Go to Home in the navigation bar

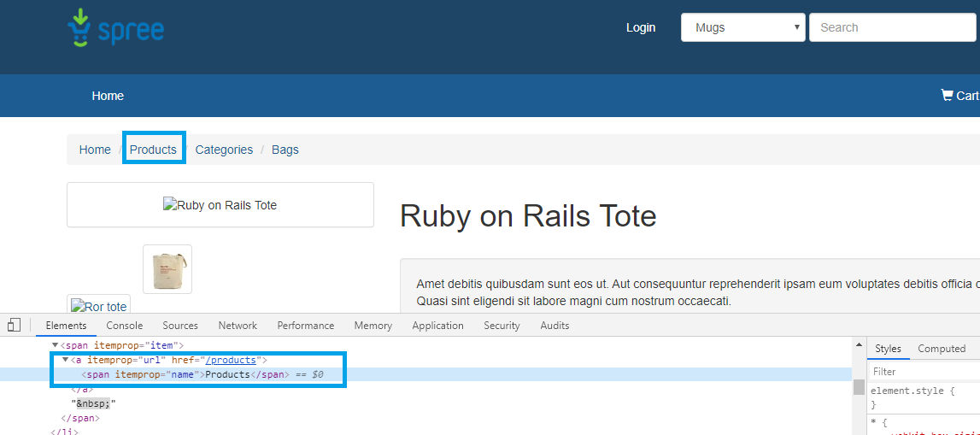click(x=108, y=96)
